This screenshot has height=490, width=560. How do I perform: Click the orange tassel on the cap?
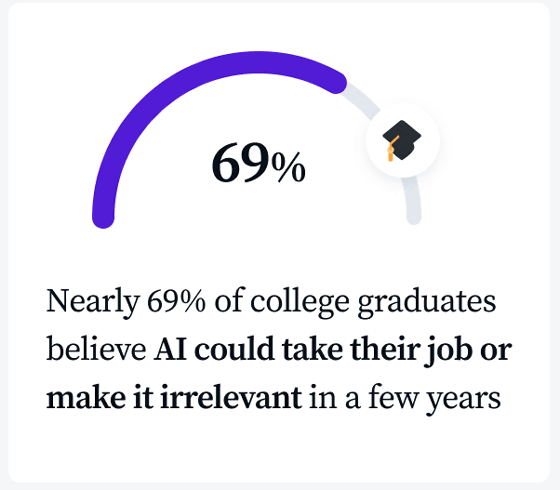click(x=391, y=150)
